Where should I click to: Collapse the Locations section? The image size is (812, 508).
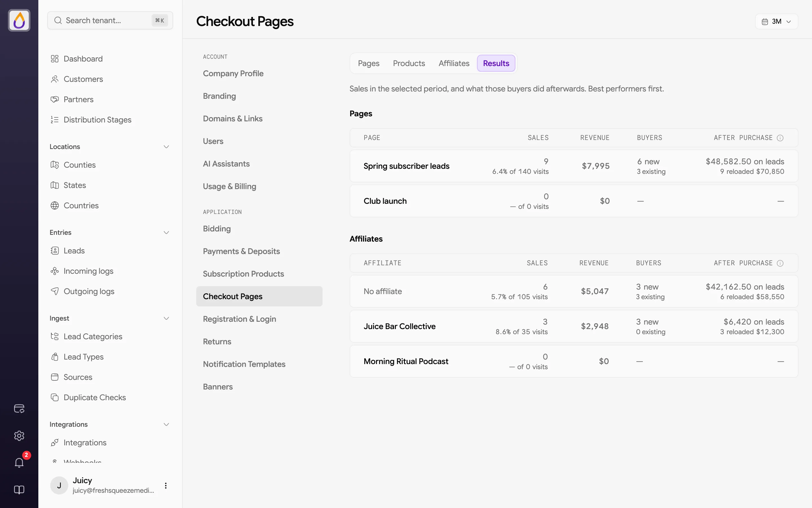166,147
